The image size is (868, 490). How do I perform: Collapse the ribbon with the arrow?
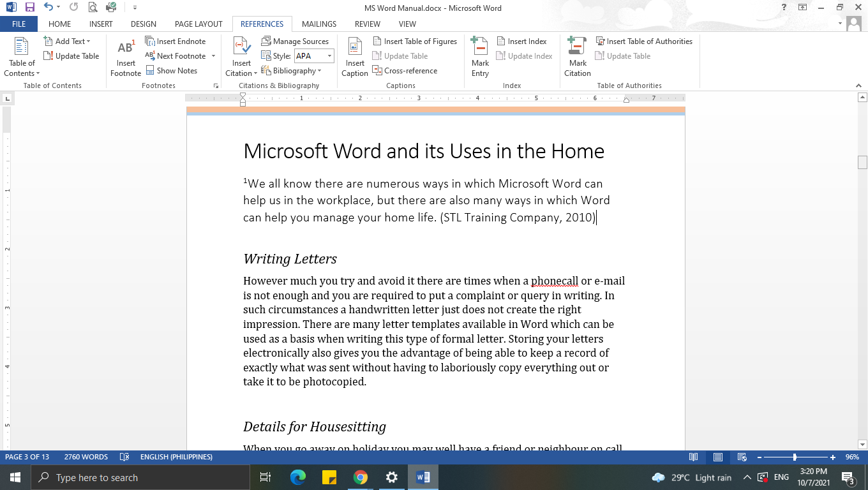coord(858,85)
